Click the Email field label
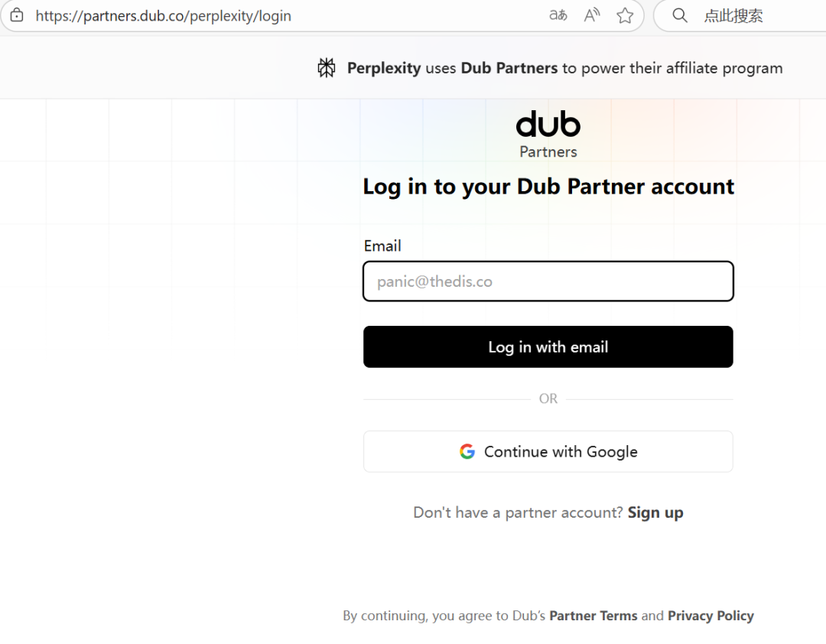Viewport: 826px width, 644px height. tap(382, 246)
